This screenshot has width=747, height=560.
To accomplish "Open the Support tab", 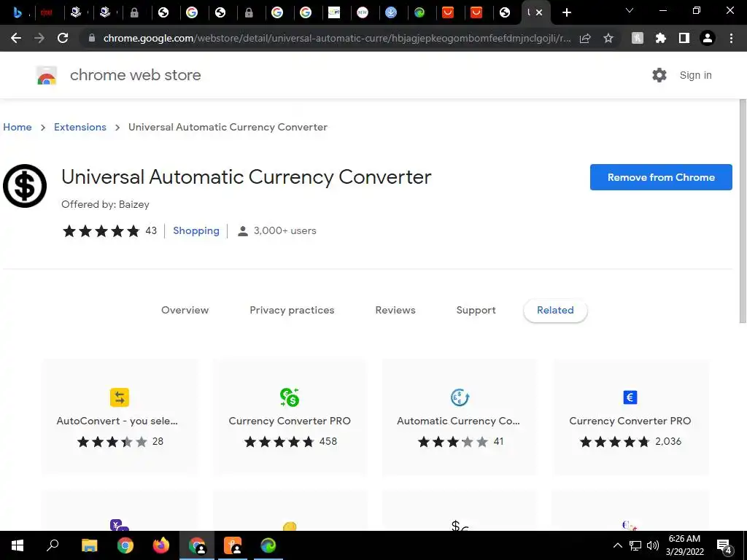I will click(x=476, y=310).
